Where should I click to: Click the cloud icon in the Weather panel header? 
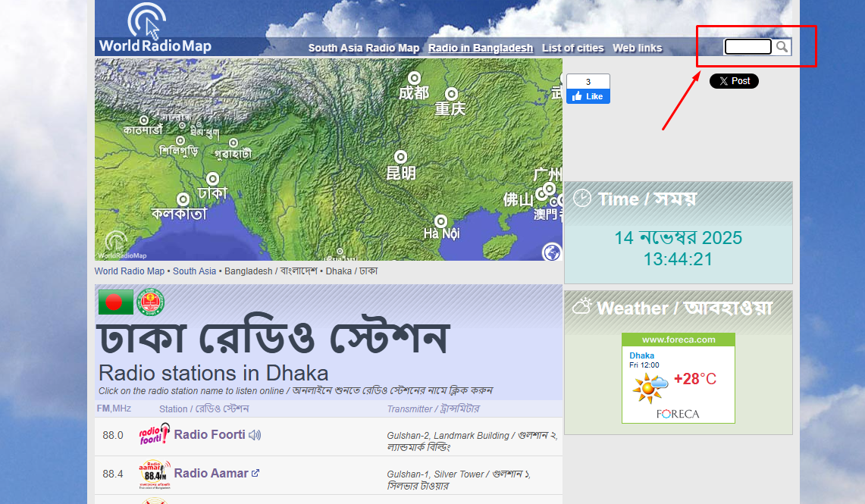(x=582, y=305)
